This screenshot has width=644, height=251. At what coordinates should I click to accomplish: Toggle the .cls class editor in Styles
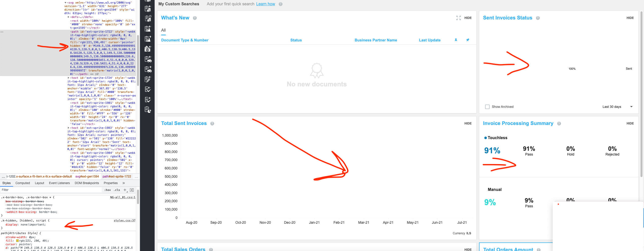point(116,190)
